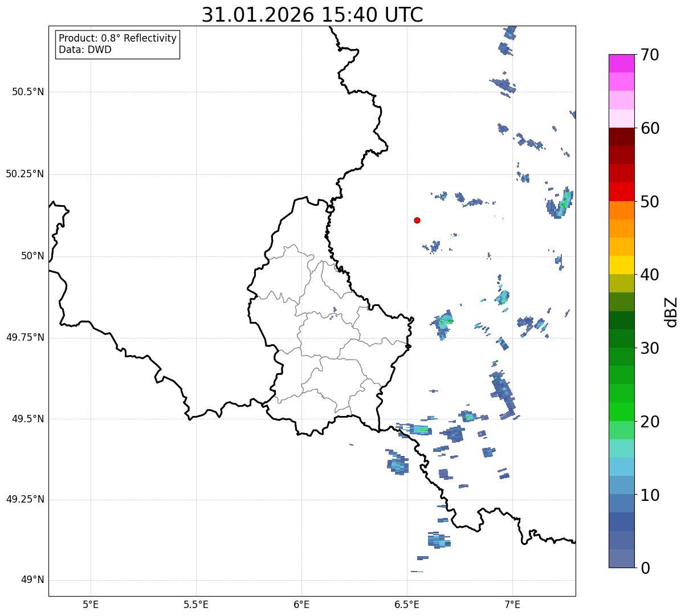Click the red station marker dot
The width and height of the screenshot is (685, 616).
(417, 220)
